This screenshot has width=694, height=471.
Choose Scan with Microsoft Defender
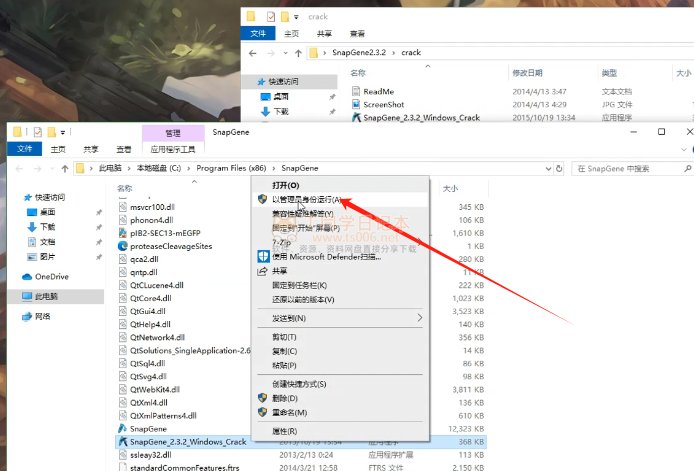click(326, 257)
